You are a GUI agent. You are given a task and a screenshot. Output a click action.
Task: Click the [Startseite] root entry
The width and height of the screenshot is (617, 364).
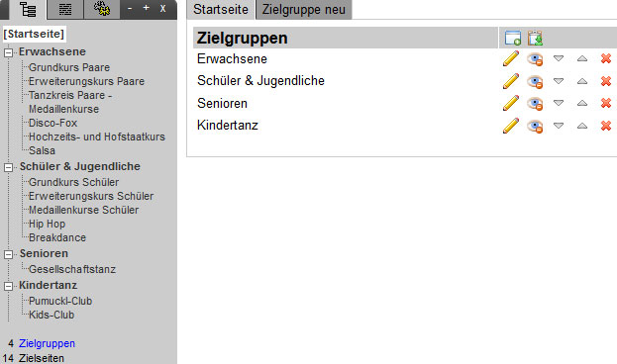[x=34, y=34]
